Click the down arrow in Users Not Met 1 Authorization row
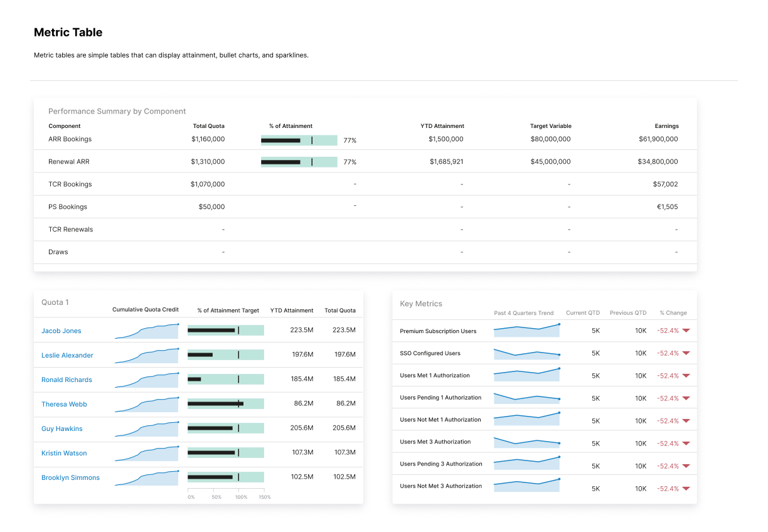The width and height of the screenshot is (768, 532). (x=686, y=421)
